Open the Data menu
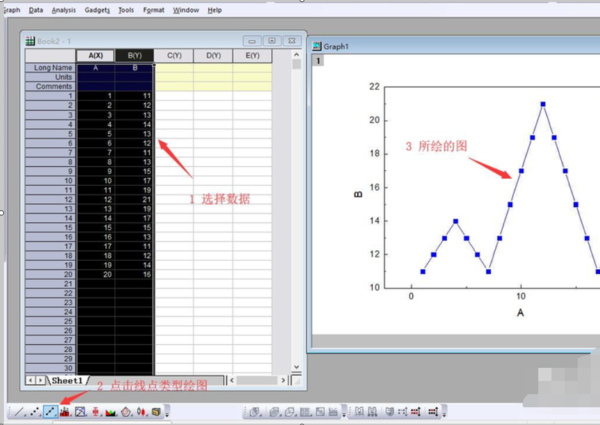Image resolution: width=600 pixels, height=425 pixels. pyautogui.click(x=36, y=10)
